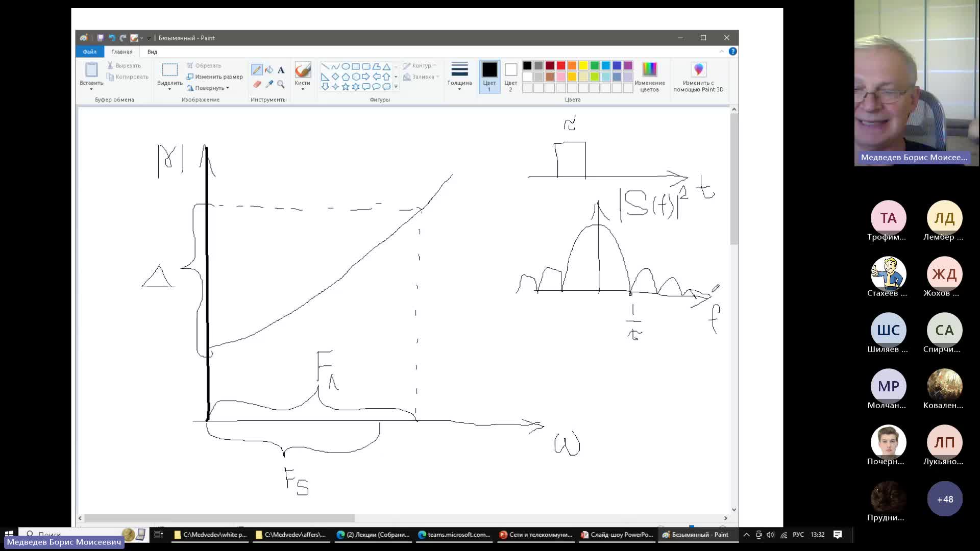Viewport: 980px width, 551px height.
Task: Open +48 more participants list
Action: 945,499
